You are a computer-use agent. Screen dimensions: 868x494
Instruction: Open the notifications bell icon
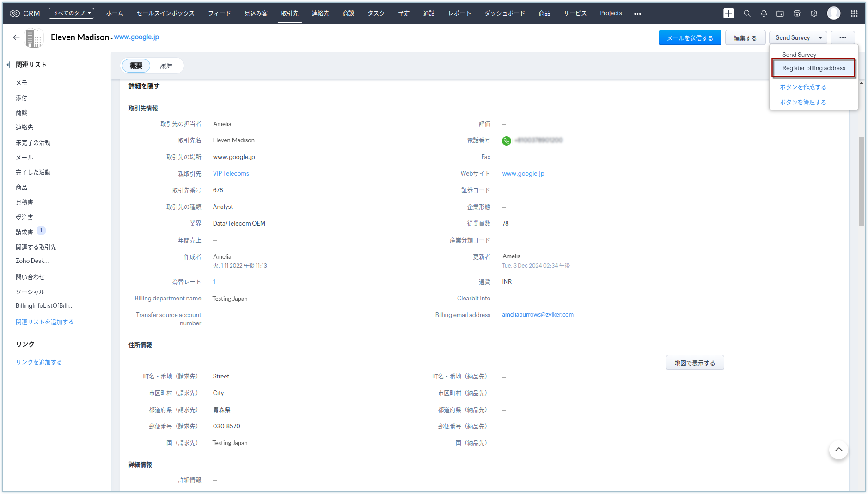point(764,13)
